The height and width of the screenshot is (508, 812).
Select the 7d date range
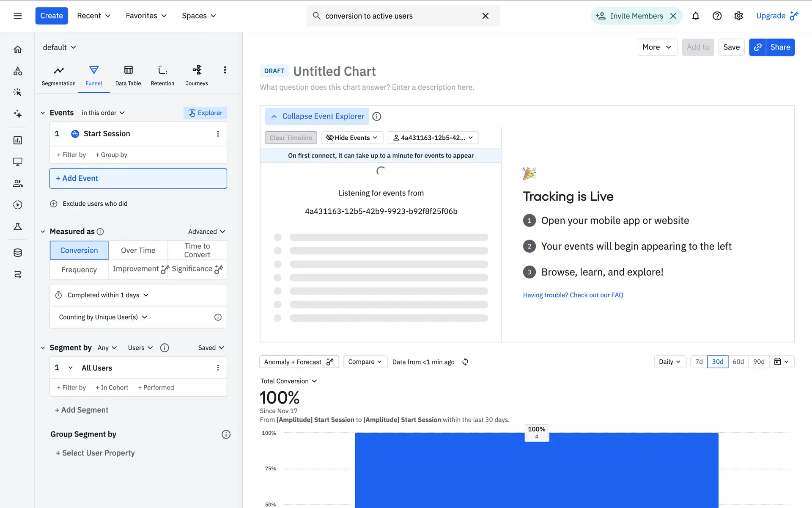click(x=699, y=362)
